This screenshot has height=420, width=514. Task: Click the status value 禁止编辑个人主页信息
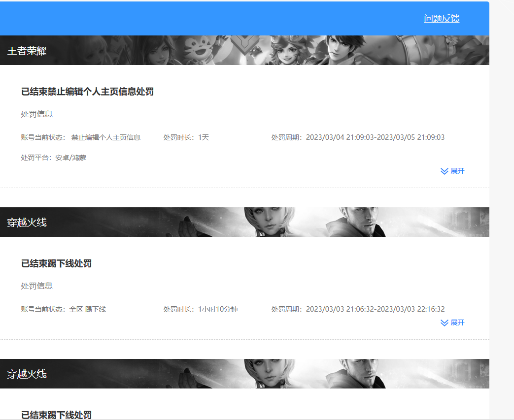point(106,137)
